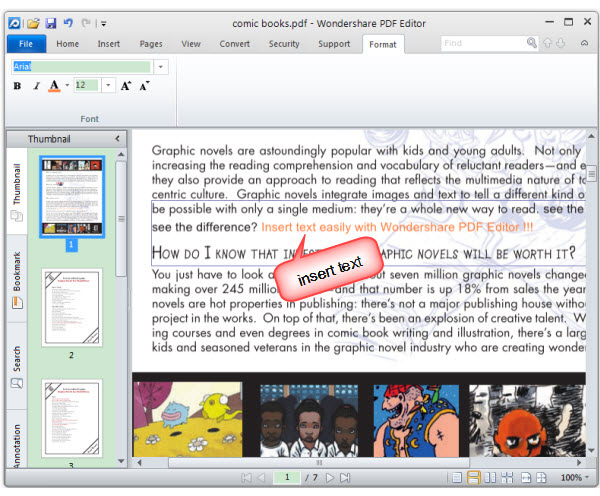Click the thumbnail panel scroll down arrow
600x496 pixels.
(121, 461)
